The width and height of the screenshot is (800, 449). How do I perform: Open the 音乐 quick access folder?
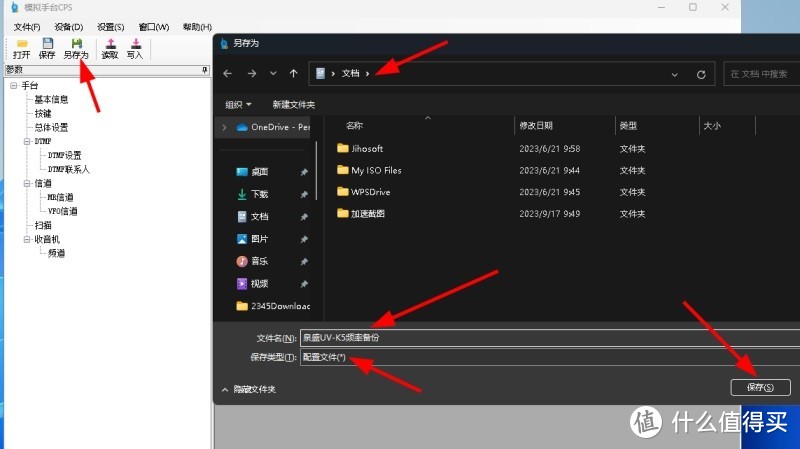coord(259,261)
